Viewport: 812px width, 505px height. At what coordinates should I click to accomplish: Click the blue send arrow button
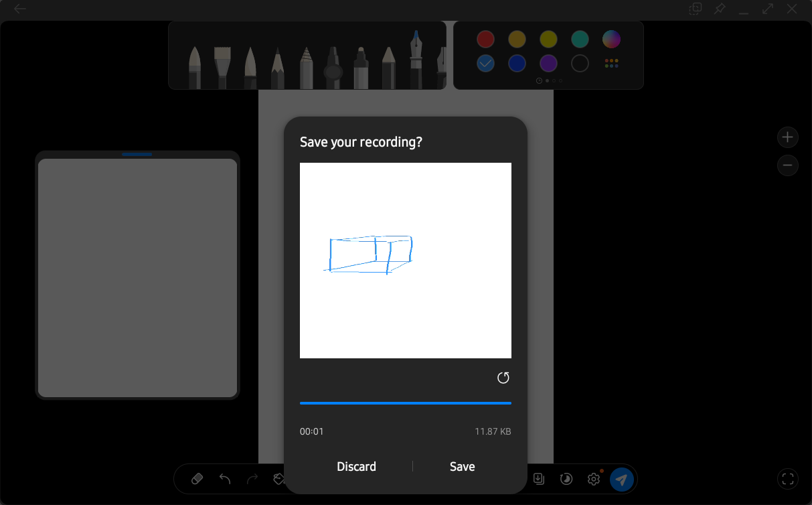[621, 479]
